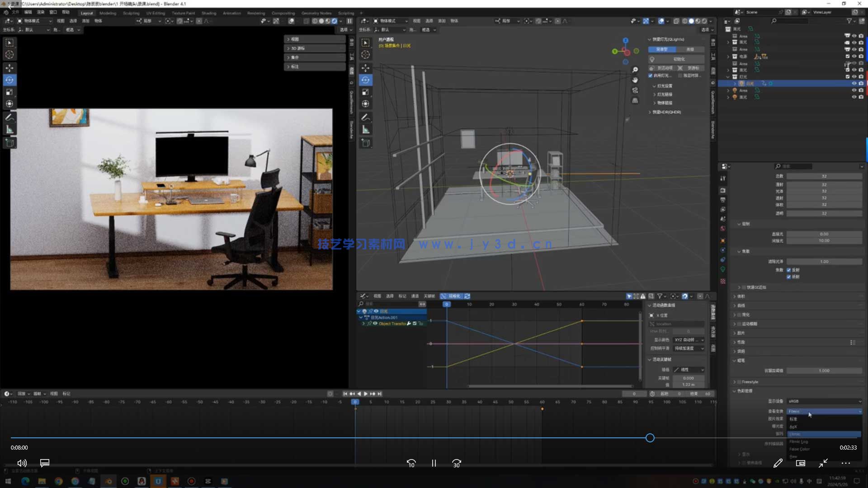This screenshot has width=868, height=488.
Task: Click the video progress slider handle
Action: tap(650, 438)
